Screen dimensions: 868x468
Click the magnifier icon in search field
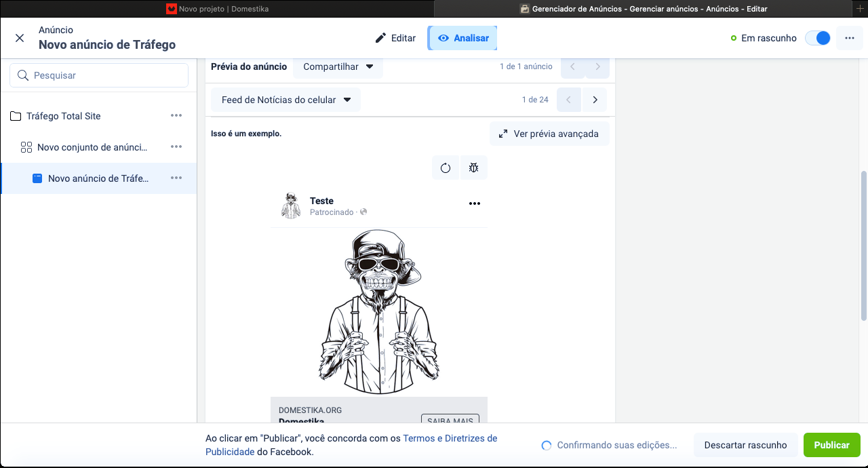point(23,75)
